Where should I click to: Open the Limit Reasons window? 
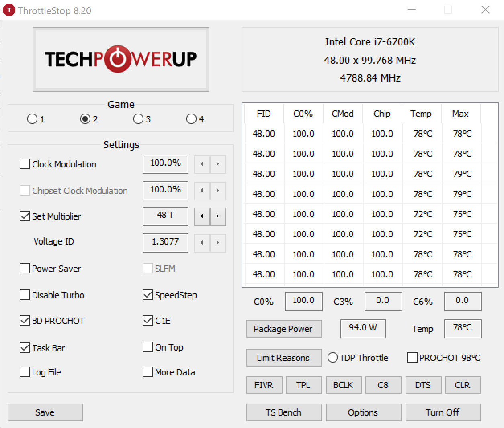[284, 358]
